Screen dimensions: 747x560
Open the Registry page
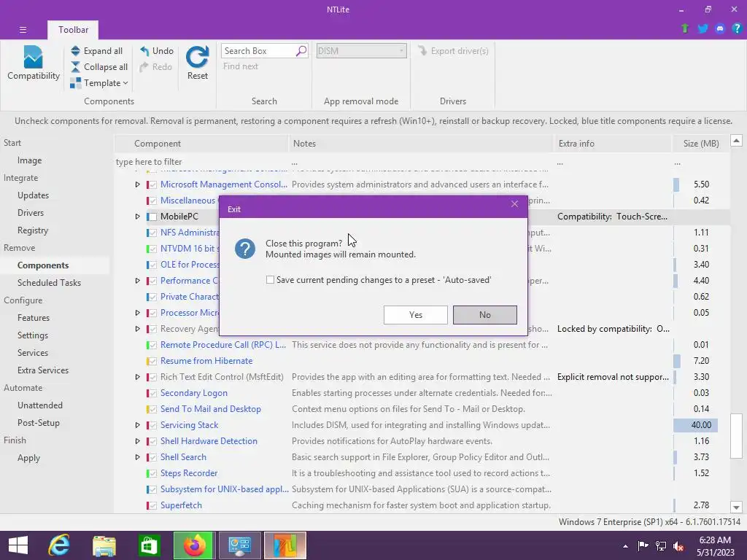(x=33, y=230)
